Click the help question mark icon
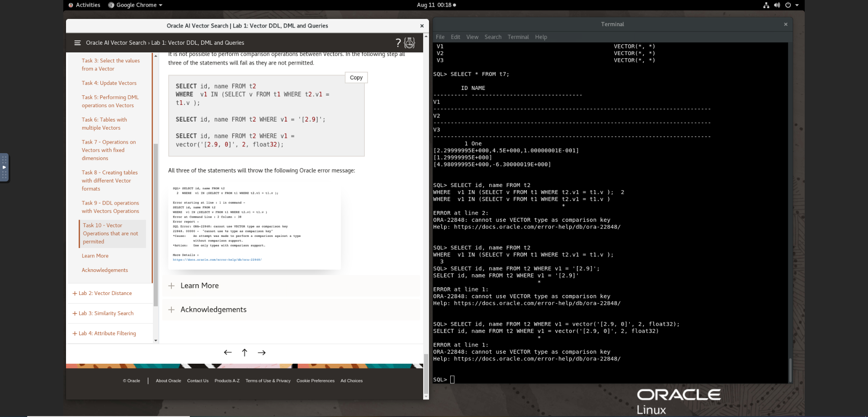 (398, 43)
